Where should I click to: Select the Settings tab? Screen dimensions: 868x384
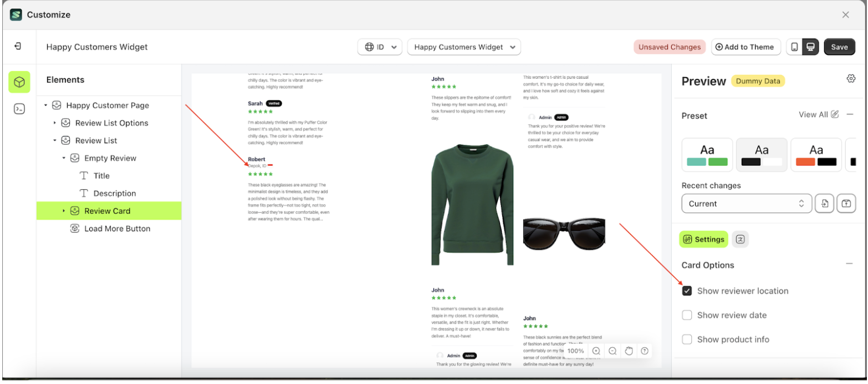pyautogui.click(x=703, y=239)
